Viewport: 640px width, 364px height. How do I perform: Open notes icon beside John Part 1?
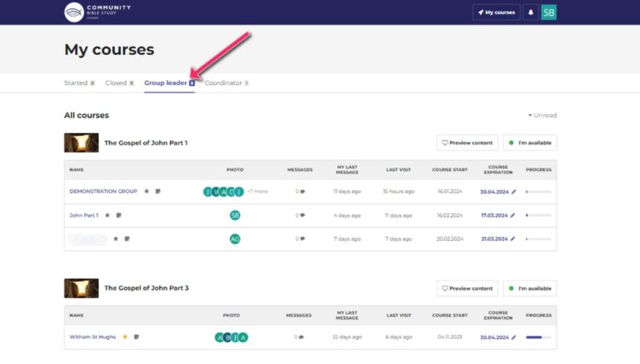[x=119, y=216]
